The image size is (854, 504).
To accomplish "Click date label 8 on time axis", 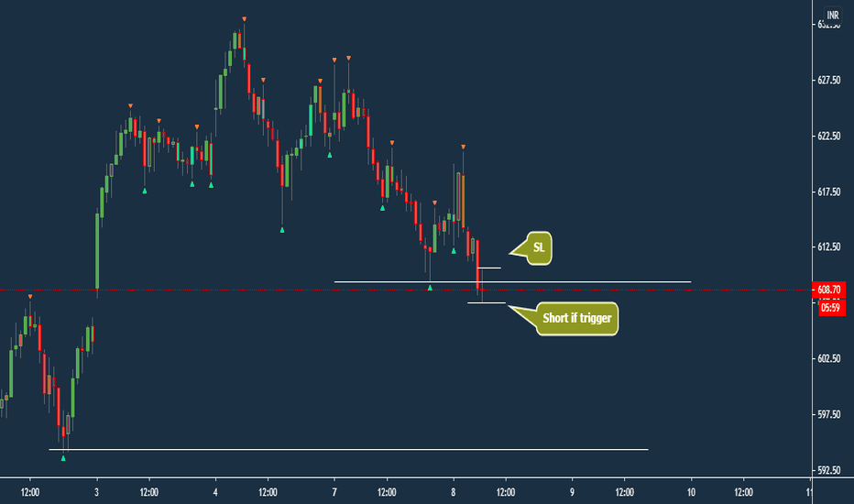I will click(x=454, y=493).
